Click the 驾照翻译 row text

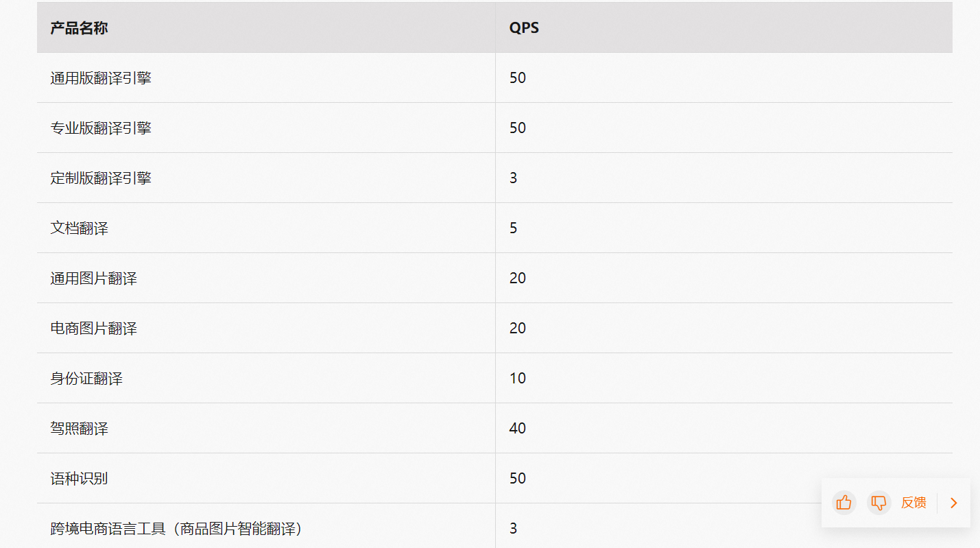[x=80, y=429]
